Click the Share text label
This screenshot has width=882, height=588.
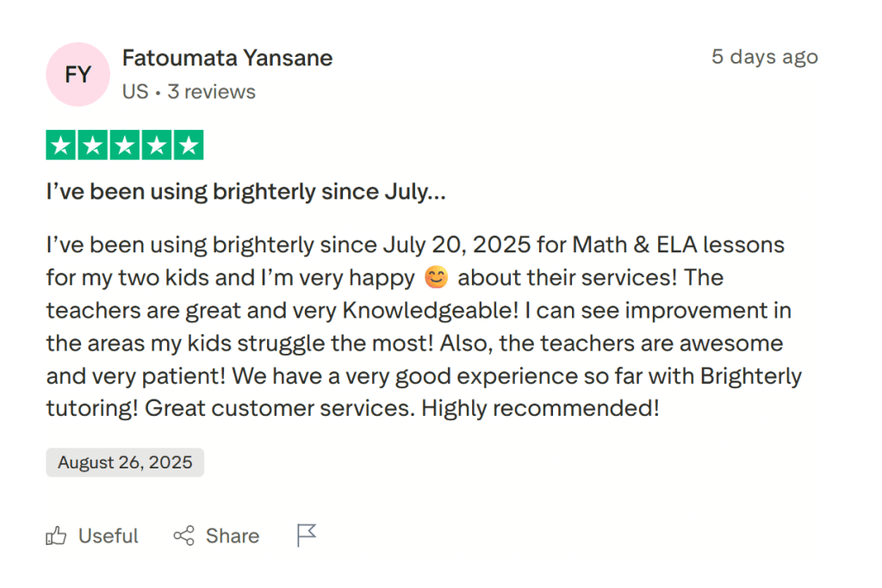232,535
